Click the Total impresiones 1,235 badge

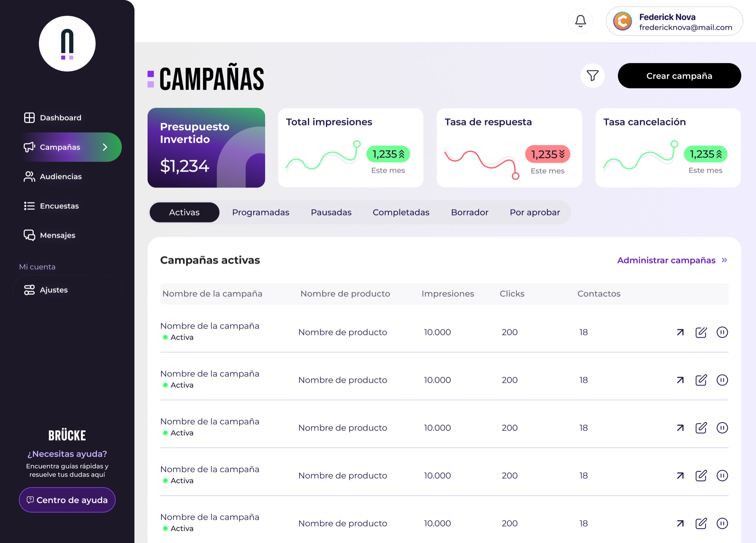pos(388,154)
